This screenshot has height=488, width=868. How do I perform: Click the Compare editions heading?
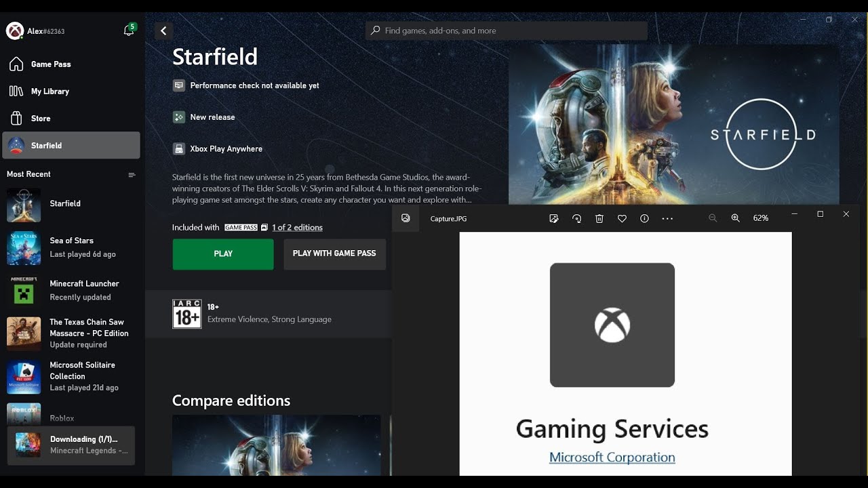(231, 401)
